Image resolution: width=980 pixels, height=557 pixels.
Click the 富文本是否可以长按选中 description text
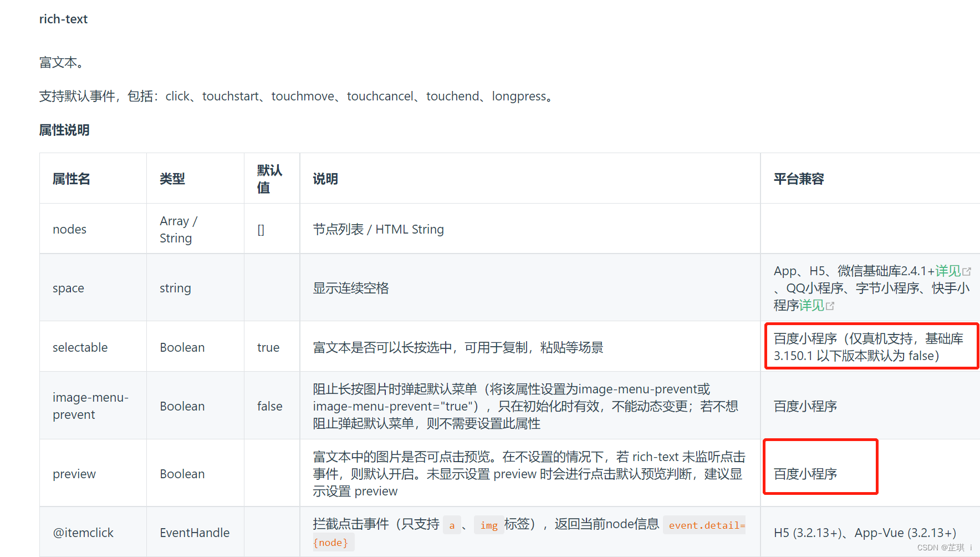[458, 347]
